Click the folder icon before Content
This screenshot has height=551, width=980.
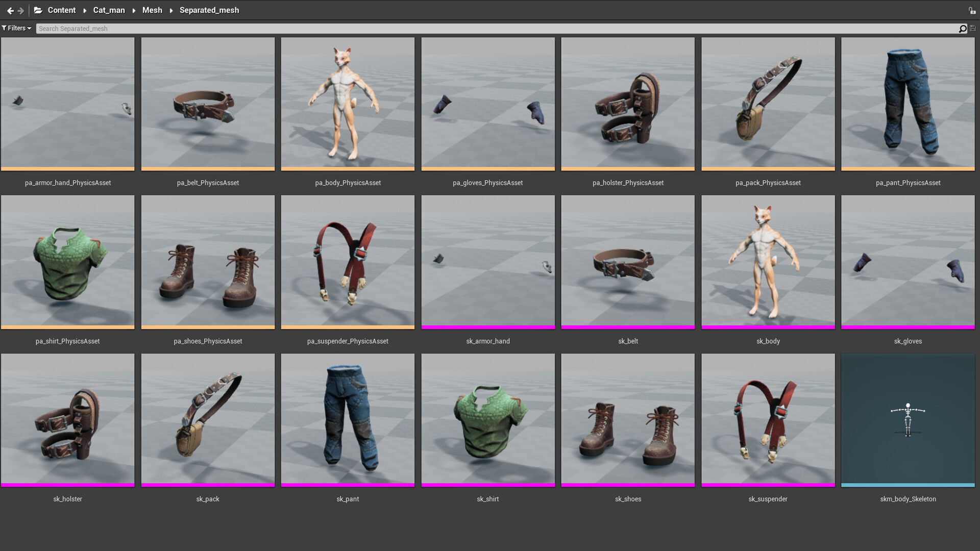coord(38,10)
